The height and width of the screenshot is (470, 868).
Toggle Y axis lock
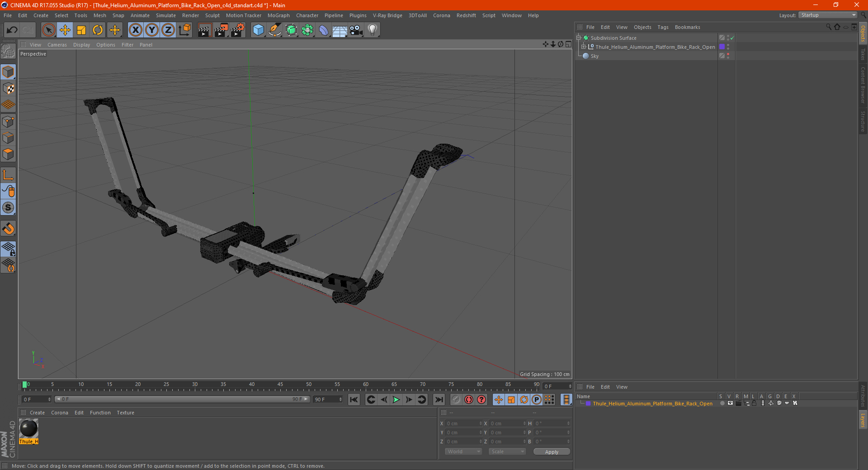[x=152, y=30]
